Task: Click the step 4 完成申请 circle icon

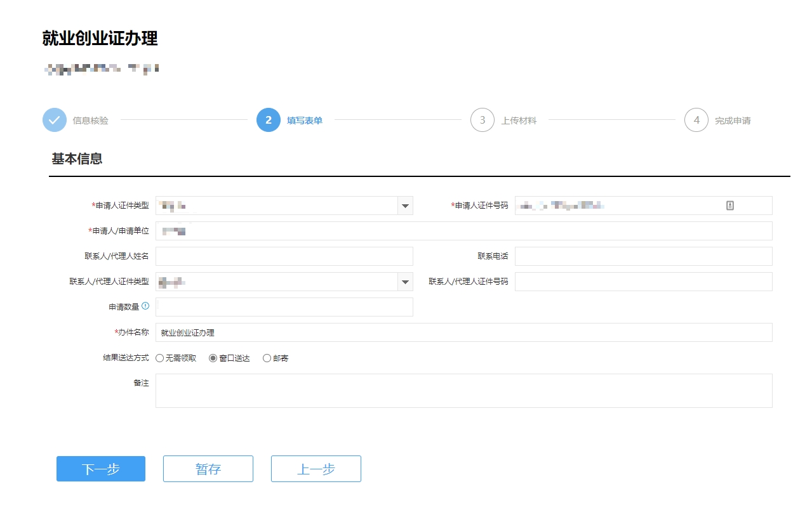Action: pos(696,120)
